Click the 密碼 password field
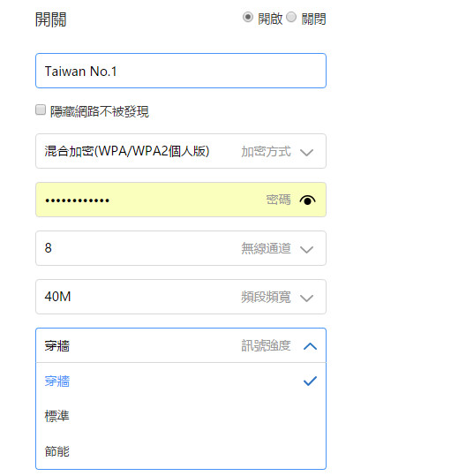Viewport: 466px width, 476px height. tap(181, 200)
